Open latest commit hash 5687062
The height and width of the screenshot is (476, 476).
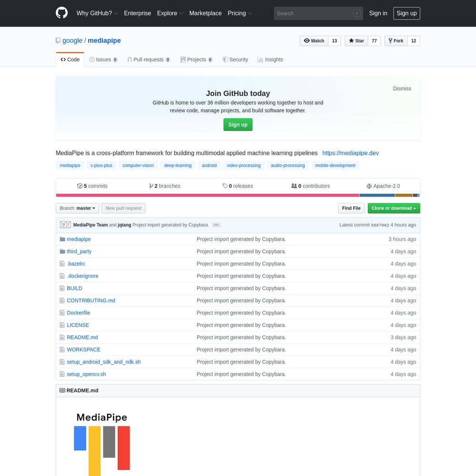[380, 225]
